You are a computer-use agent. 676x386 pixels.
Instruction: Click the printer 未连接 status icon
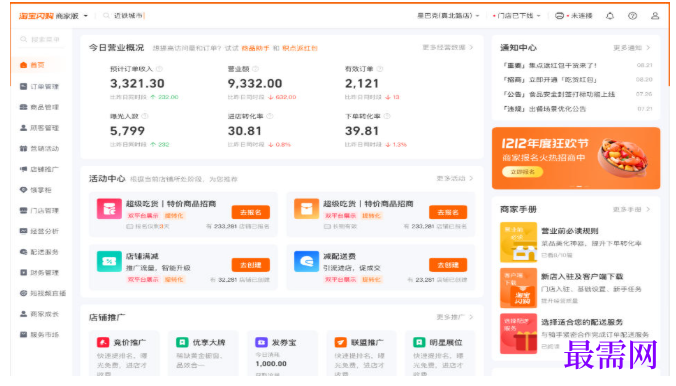coord(559,16)
